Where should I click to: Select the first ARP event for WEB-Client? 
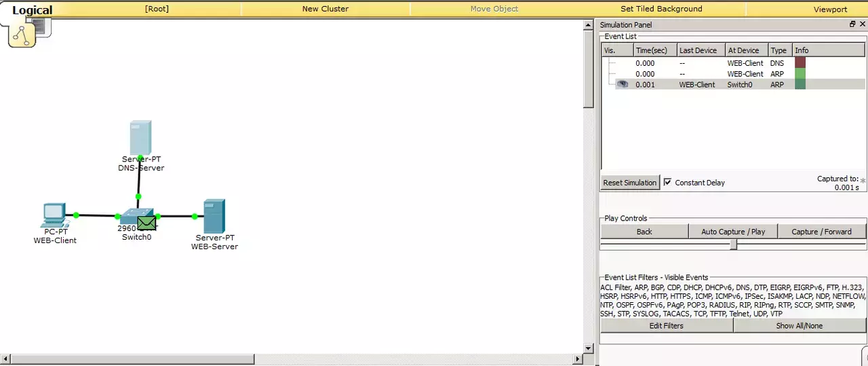[x=734, y=74]
